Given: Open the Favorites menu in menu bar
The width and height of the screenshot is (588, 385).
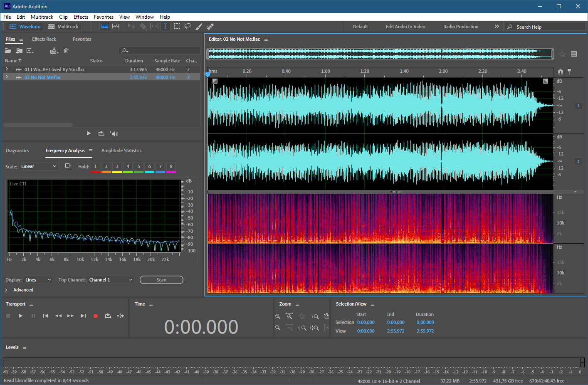Looking at the screenshot, I should [x=104, y=17].
